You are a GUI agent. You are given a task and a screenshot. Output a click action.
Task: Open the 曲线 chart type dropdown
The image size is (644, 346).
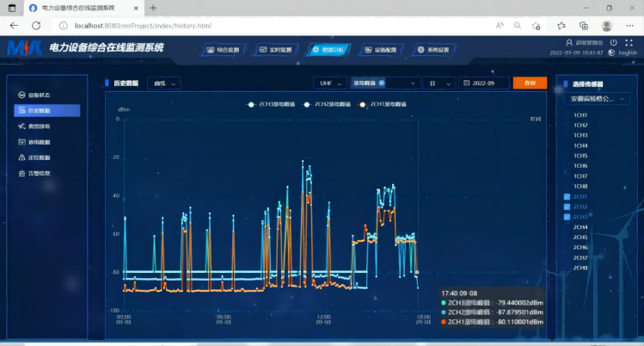pyautogui.click(x=163, y=83)
